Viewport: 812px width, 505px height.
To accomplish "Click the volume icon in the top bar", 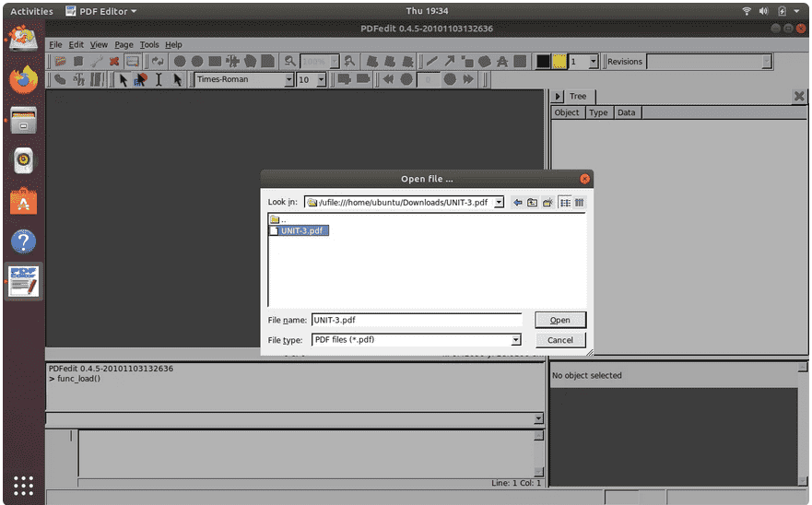I will click(764, 11).
